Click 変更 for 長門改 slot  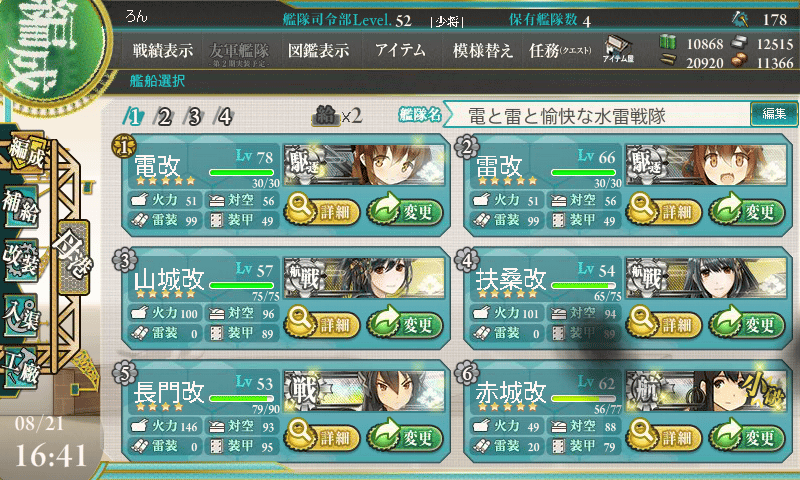(405, 437)
